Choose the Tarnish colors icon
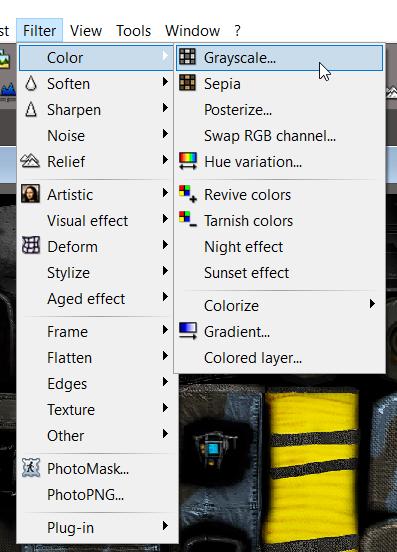The image size is (397, 552). coord(188,220)
